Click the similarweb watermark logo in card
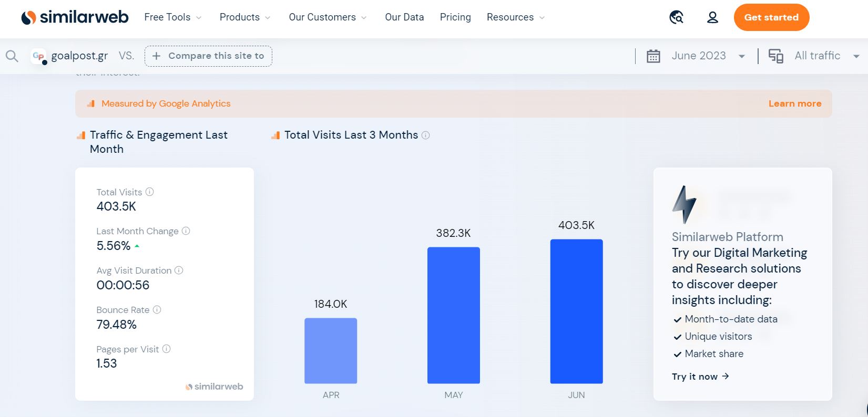The height and width of the screenshot is (417, 868). tap(215, 387)
